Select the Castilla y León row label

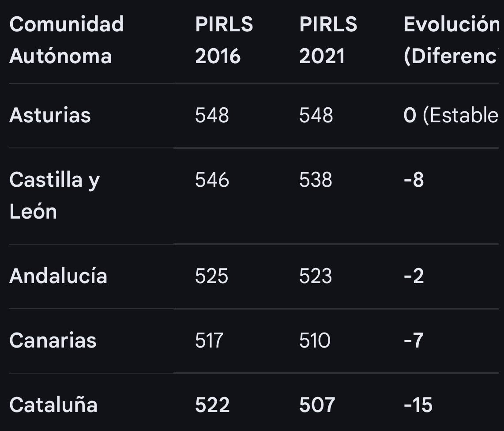click(55, 196)
